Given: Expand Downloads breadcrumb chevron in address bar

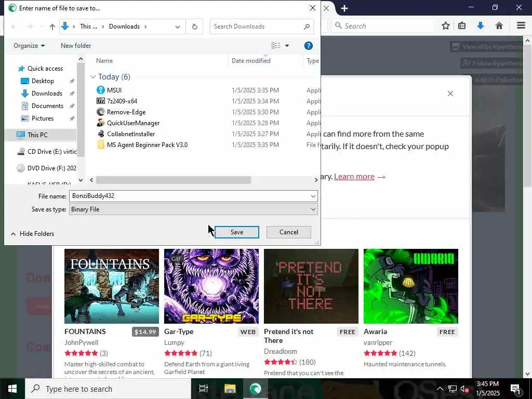Looking at the screenshot, I should 145,27.
